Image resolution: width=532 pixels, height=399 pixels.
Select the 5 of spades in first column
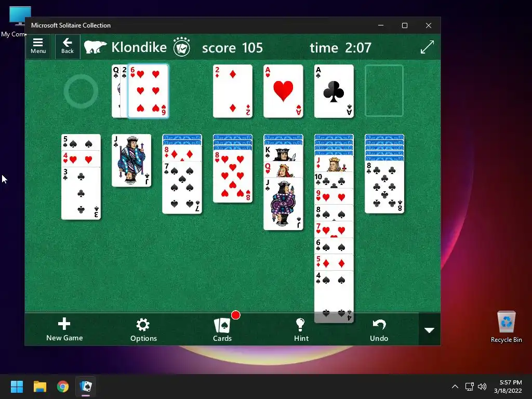pos(81,142)
